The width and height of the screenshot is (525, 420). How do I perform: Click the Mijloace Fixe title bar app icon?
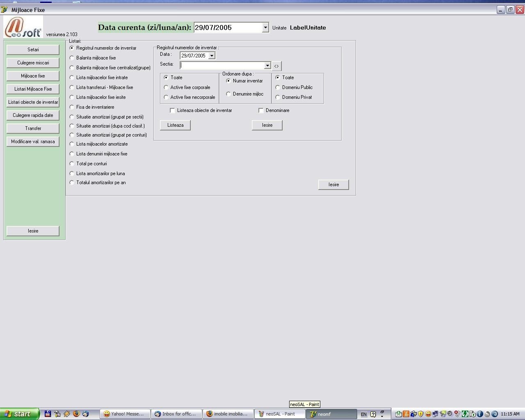pyautogui.click(x=4, y=9)
